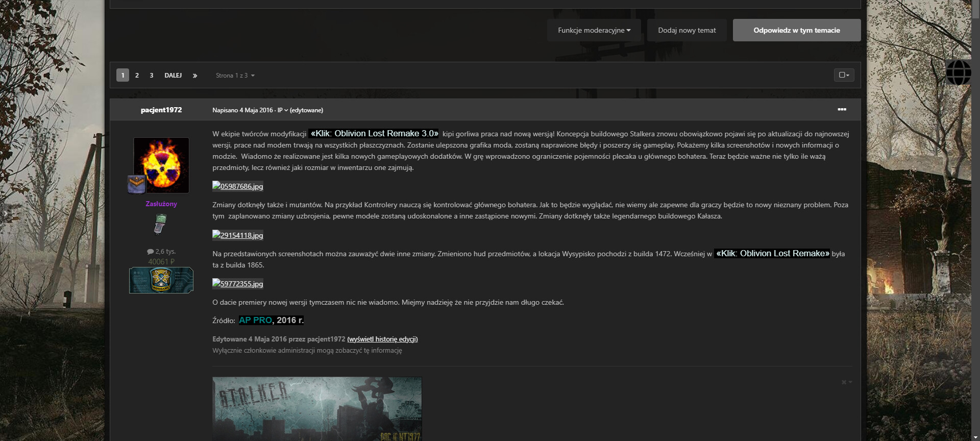Open broken image 05987686.jpg

coord(238,186)
